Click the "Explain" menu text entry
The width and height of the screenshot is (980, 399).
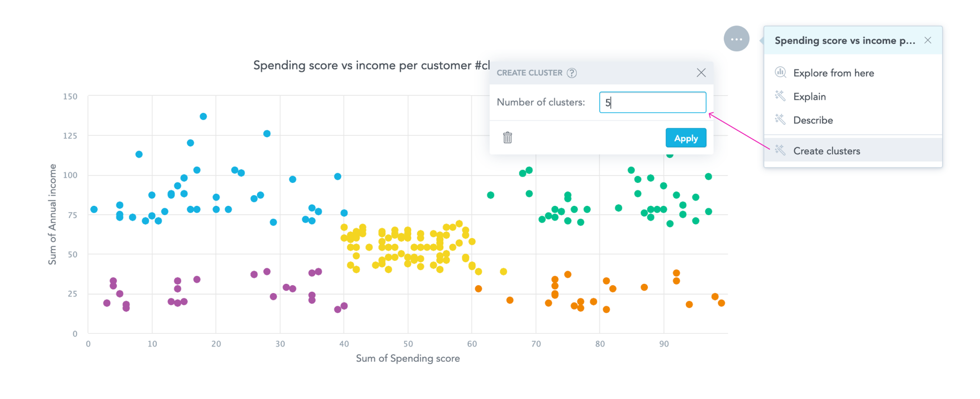tap(810, 96)
